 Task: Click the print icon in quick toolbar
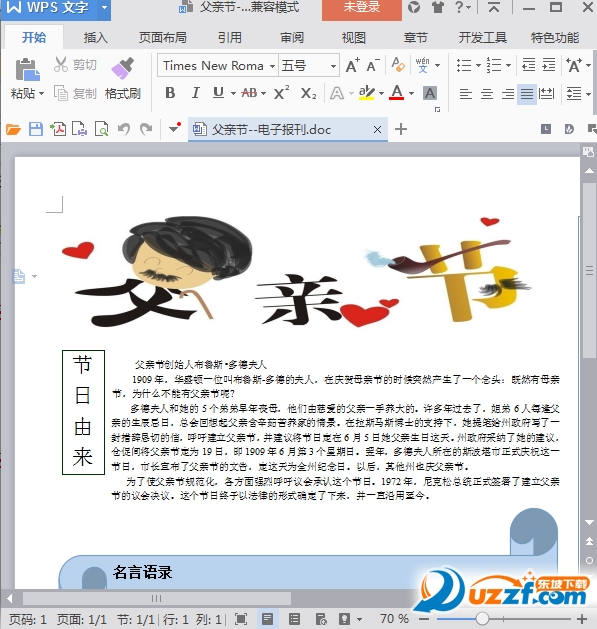[79, 129]
